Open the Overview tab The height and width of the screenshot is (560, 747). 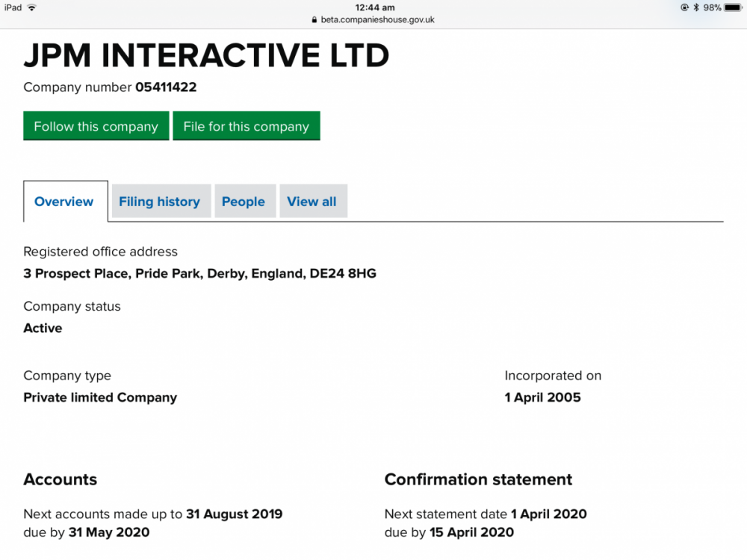click(66, 202)
